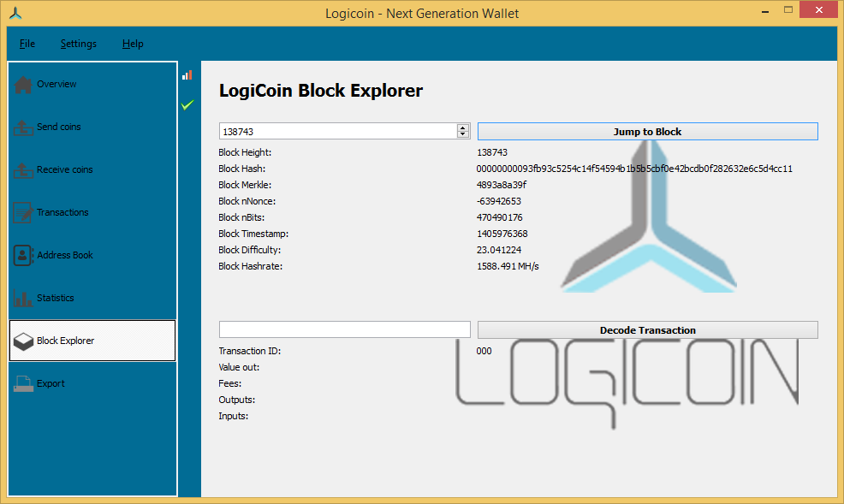Go to the Send coins tab label
This screenshot has width=844, height=504.
[x=59, y=127]
